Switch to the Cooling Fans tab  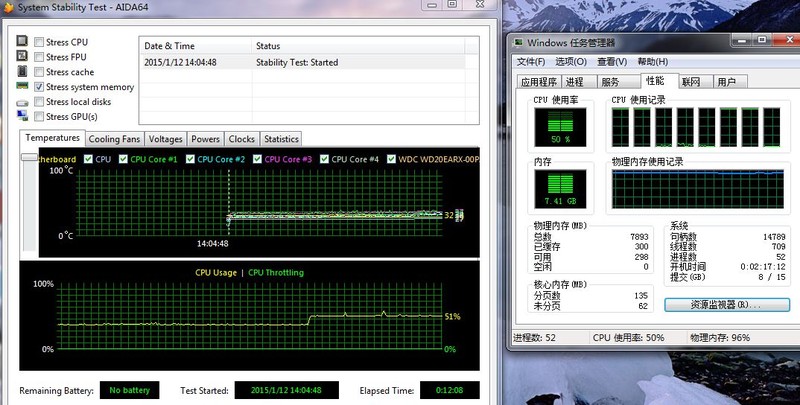coord(114,139)
